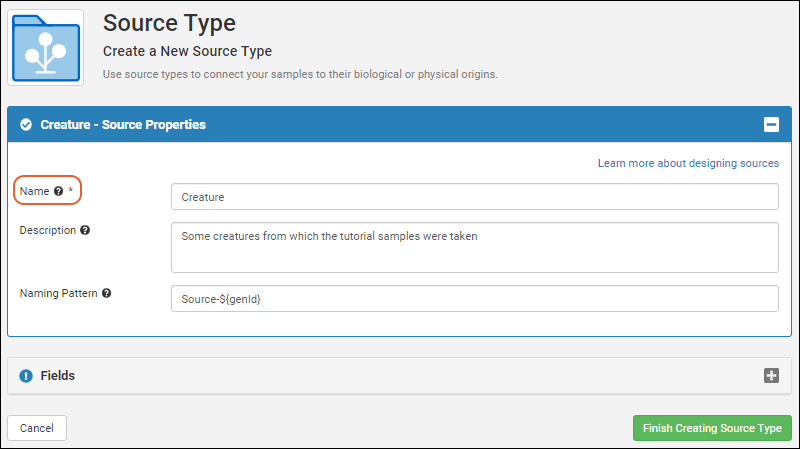Screen dimensions: 800x449
Task: Click the Fields section header label
Action: 58,376
